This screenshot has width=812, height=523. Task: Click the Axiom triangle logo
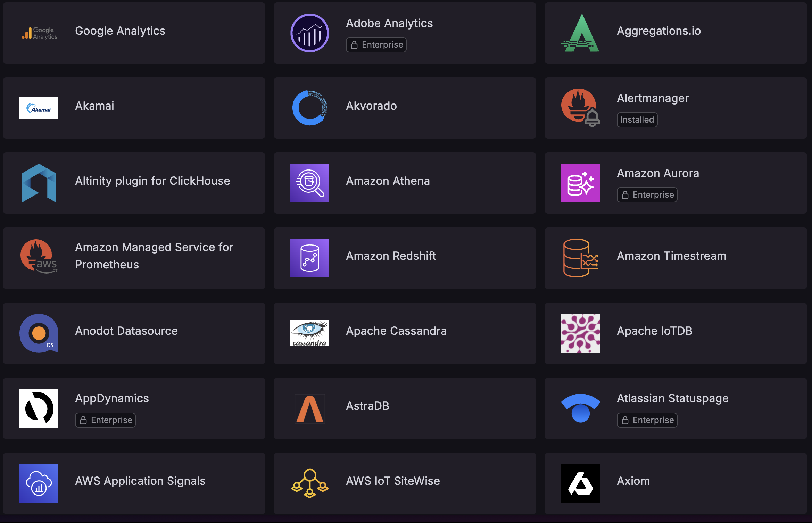coord(581,483)
